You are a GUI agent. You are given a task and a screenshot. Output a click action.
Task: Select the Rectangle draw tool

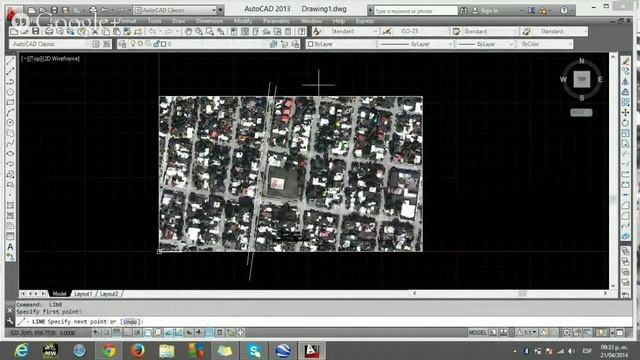pyautogui.click(x=11, y=102)
